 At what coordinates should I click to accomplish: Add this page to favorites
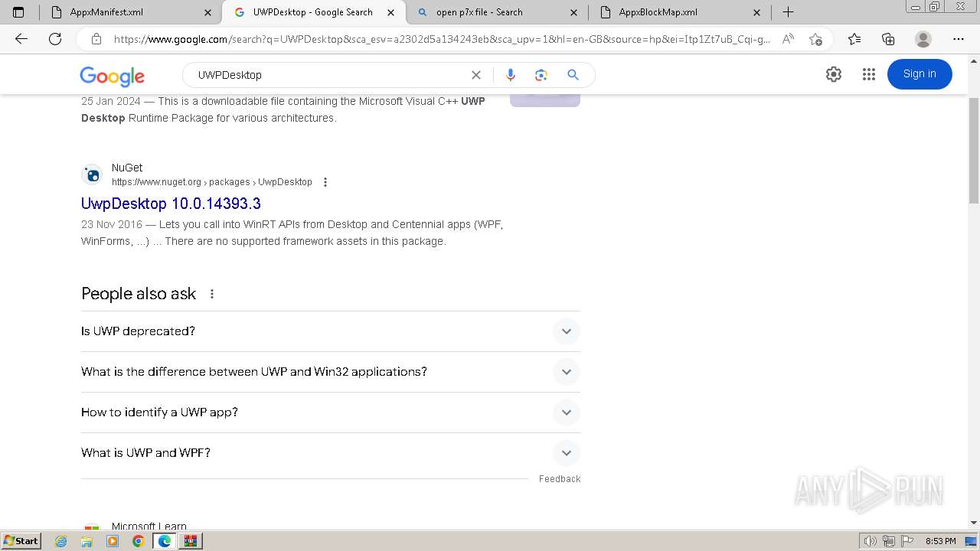[815, 39]
